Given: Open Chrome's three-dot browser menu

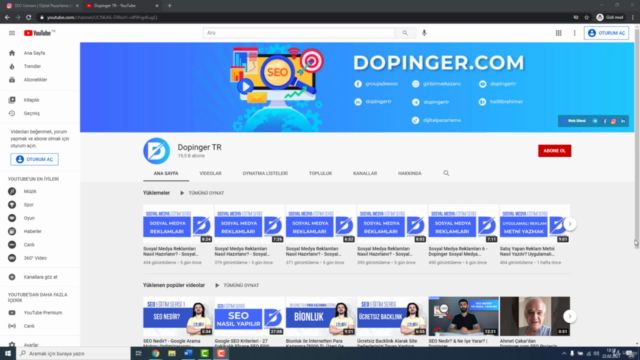Looking at the screenshot, I should coord(633,18).
